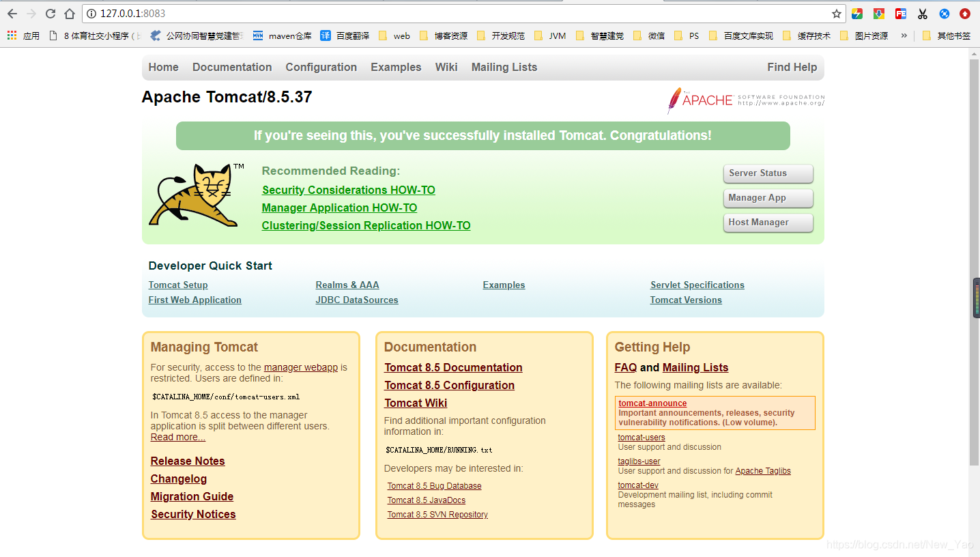Open the web bookmarks folder
The image size is (980, 557).
394,35
